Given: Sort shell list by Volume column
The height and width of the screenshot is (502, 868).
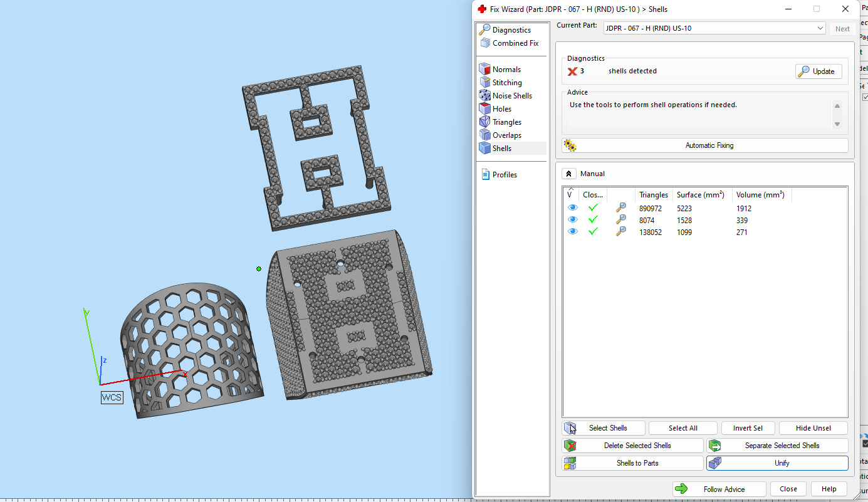Looking at the screenshot, I should 761,195.
